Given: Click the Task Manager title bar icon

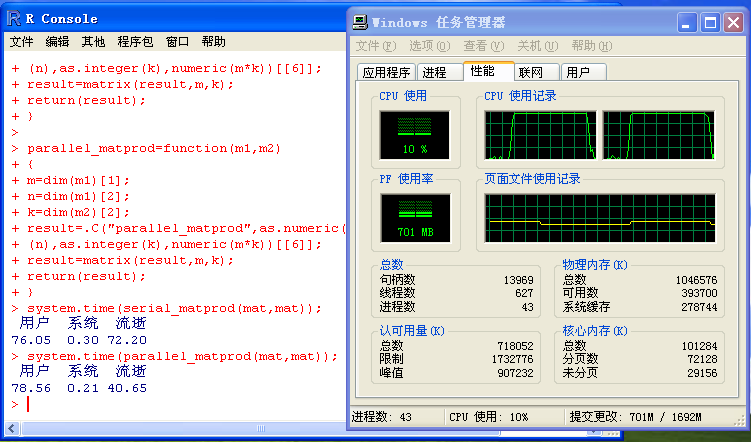Looking at the screenshot, I should [360, 22].
